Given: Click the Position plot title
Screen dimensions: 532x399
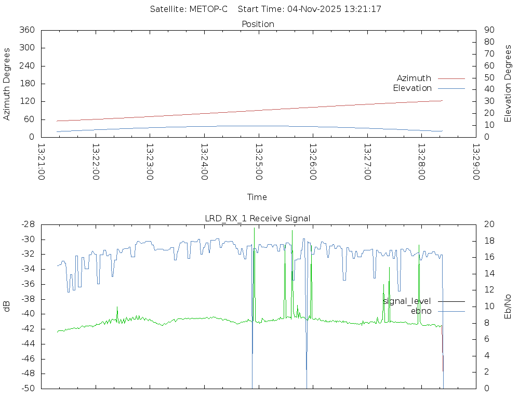Looking at the screenshot, I should tap(258, 24).
